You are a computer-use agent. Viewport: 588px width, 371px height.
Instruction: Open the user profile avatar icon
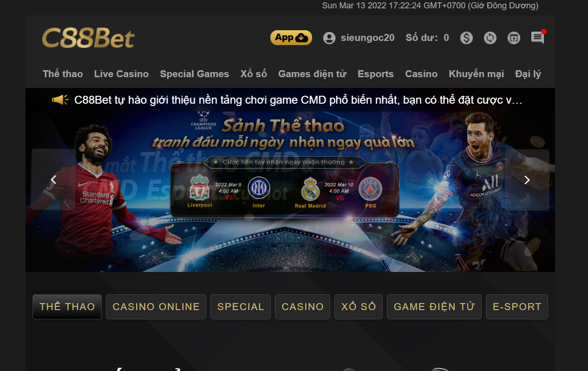[x=329, y=38]
